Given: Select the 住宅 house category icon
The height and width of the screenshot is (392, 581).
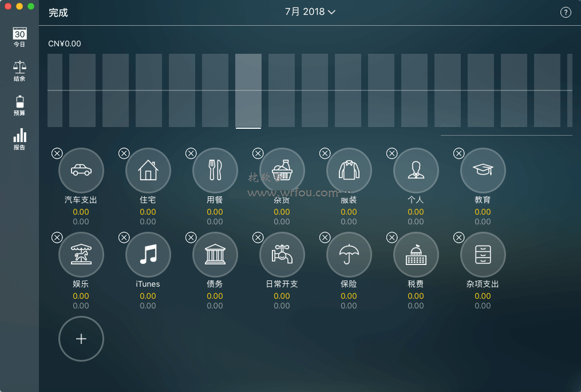Looking at the screenshot, I should coord(148,171).
